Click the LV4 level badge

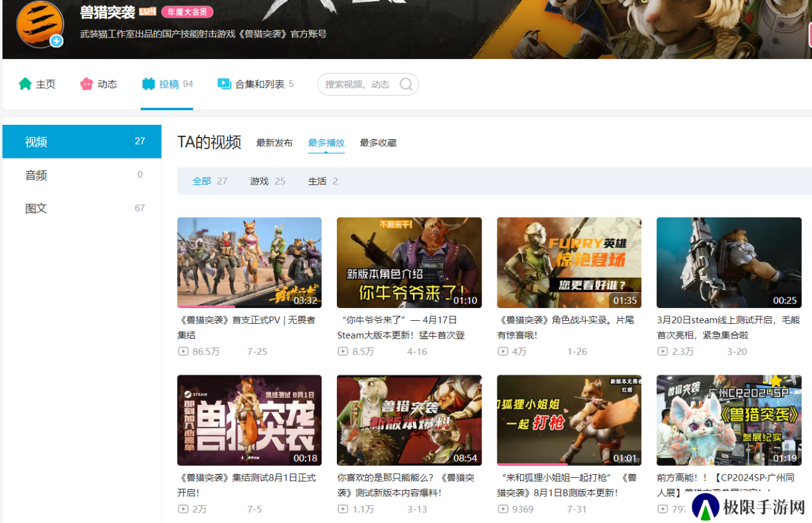[x=147, y=12]
